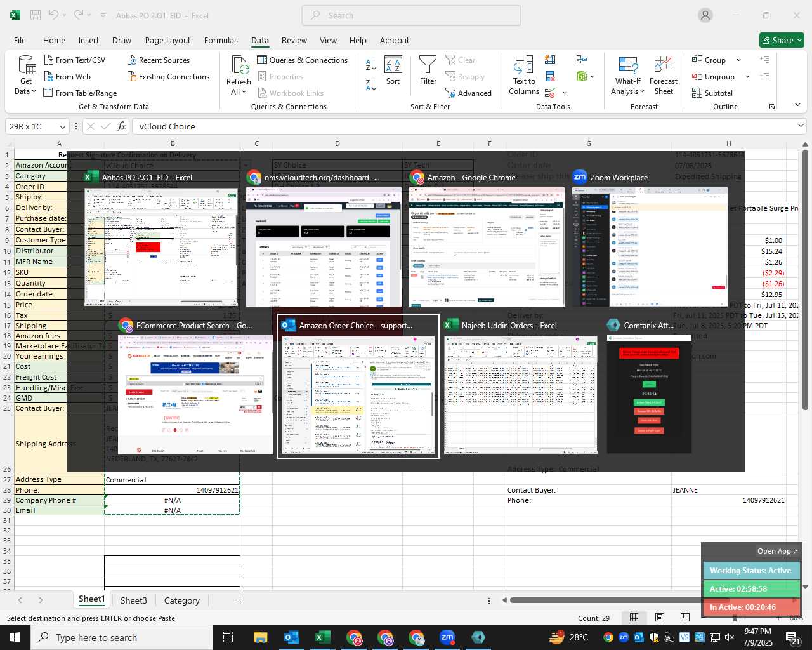The width and height of the screenshot is (812, 650).
Task: Switch to Page Break Preview
Action: click(684, 618)
